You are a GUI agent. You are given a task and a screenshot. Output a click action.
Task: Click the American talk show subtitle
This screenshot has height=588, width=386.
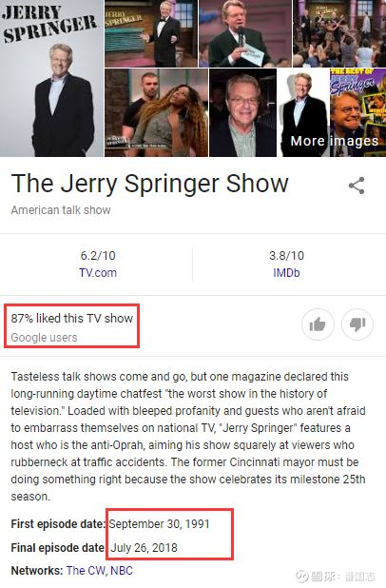point(61,210)
